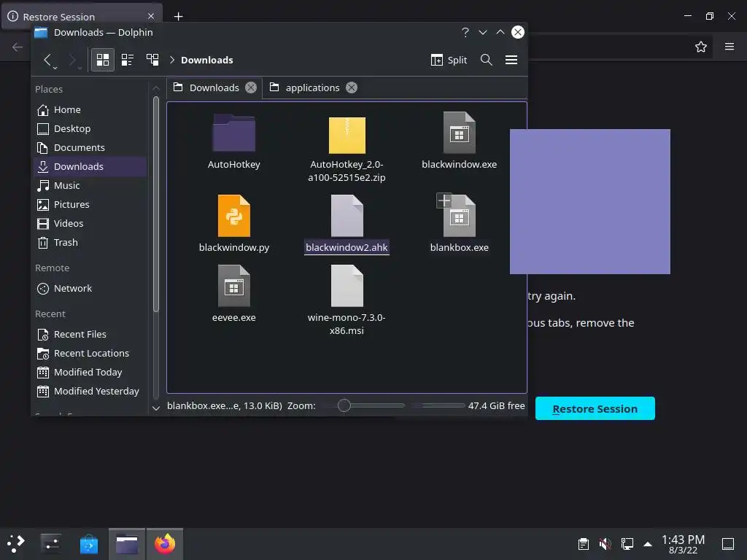Select the Downloads tab
Screen dimensions: 747x560
point(214,87)
